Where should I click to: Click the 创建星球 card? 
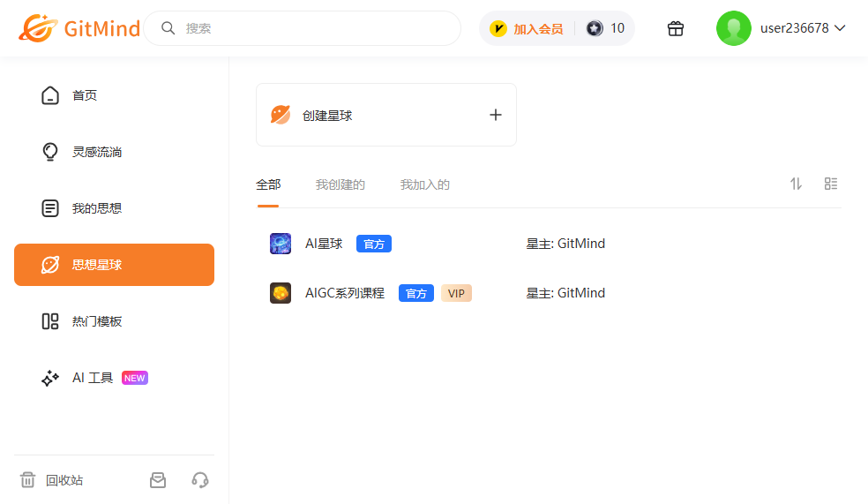coord(386,116)
